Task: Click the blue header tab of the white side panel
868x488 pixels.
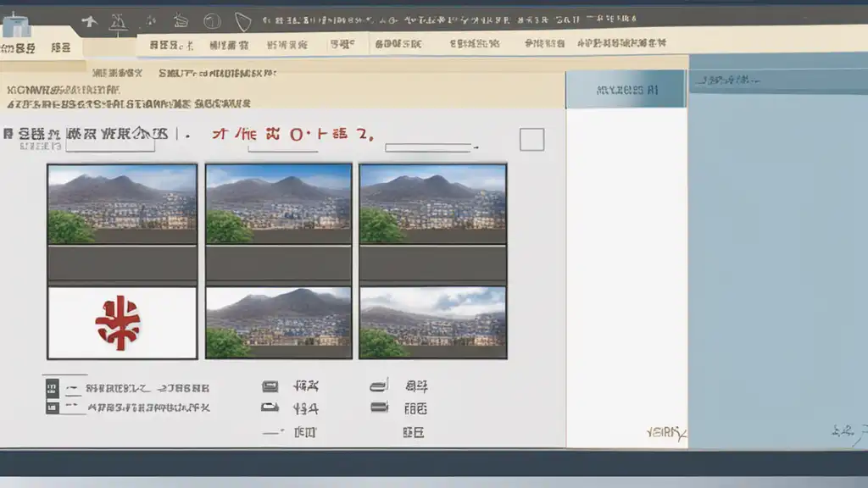Action: 626,89
